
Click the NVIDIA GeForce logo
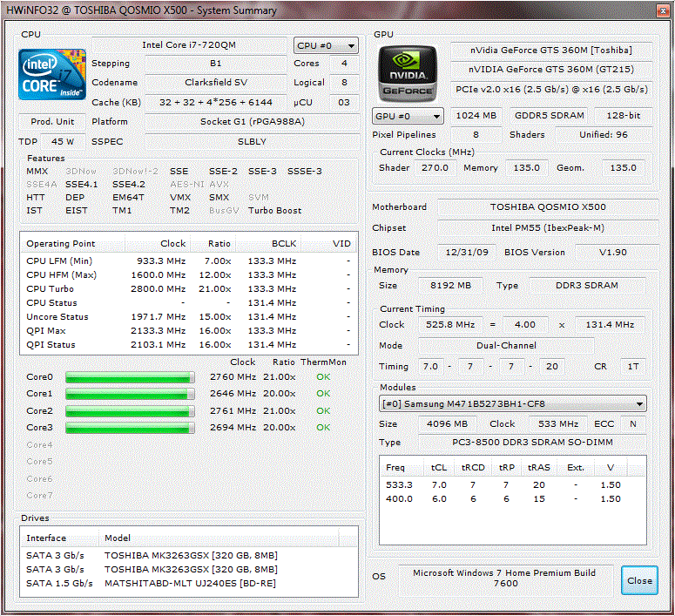click(408, 74)
